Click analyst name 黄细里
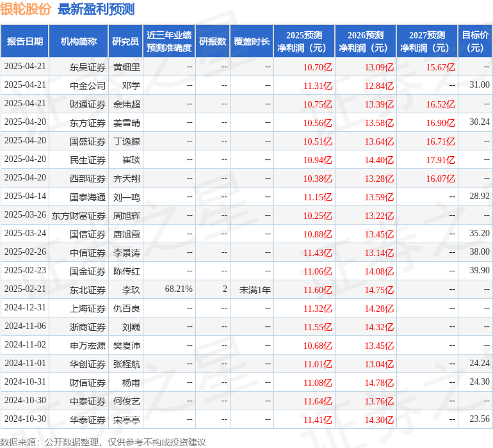This screenshot has height=448, width=493. [x=127, y=67]
